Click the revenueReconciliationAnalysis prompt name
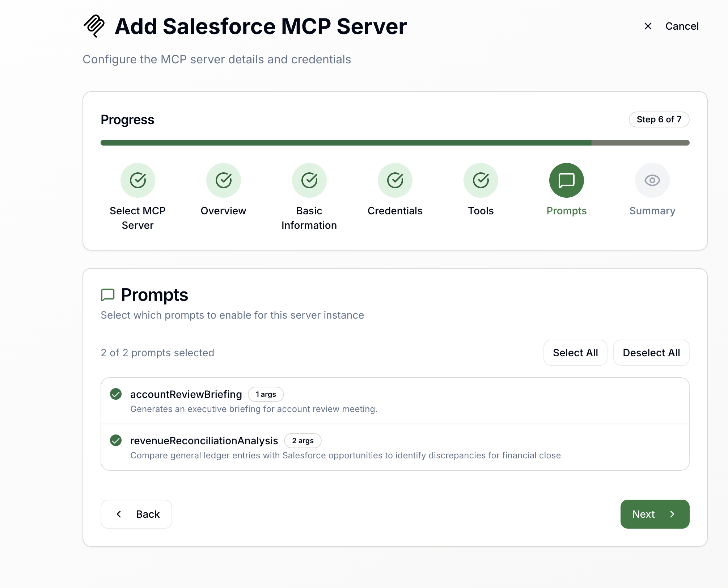The width and height of the screenshot is (728, 588). coord(204,441)
